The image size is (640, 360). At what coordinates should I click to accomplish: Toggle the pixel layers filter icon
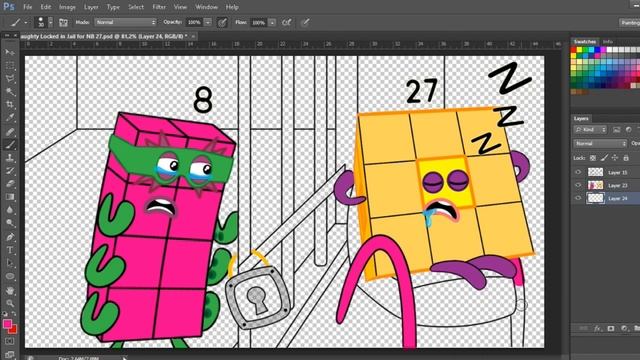(616, 130)
